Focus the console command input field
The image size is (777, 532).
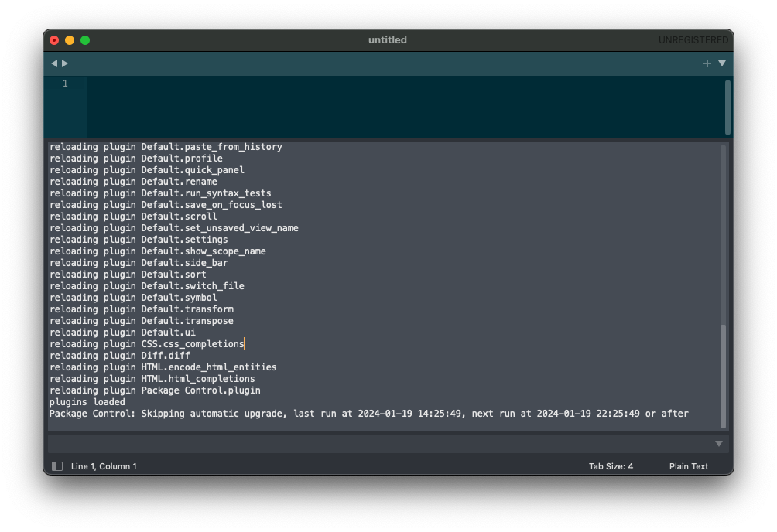pos(379,444)
